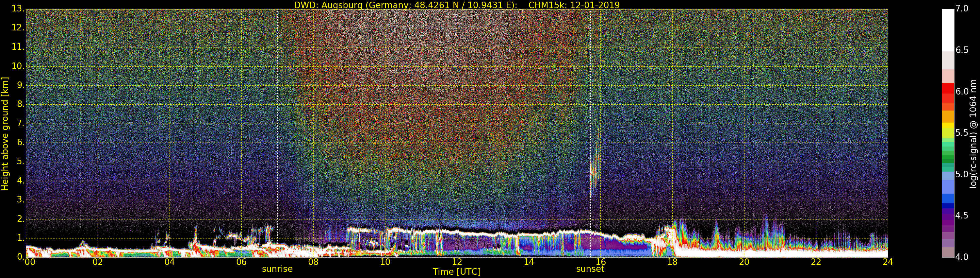
Task: Click the '10' time axis tick label
Action: (385, 262)
